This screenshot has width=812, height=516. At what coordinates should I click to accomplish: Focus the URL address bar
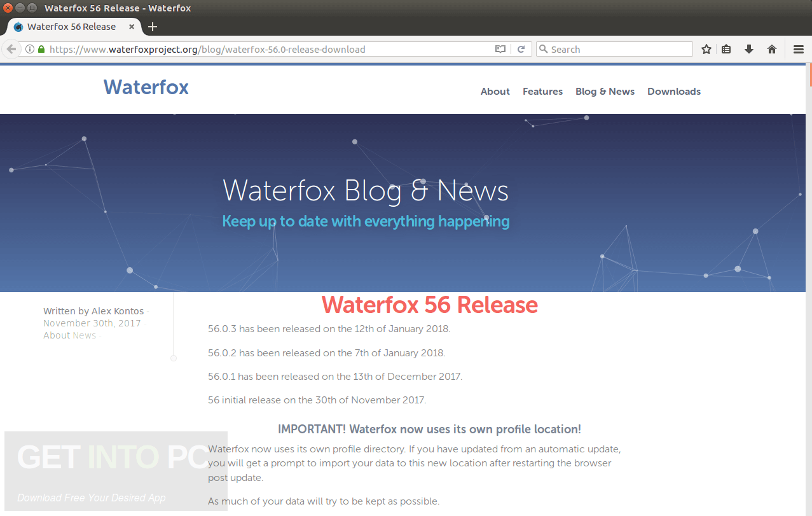(x=270, y=49)
